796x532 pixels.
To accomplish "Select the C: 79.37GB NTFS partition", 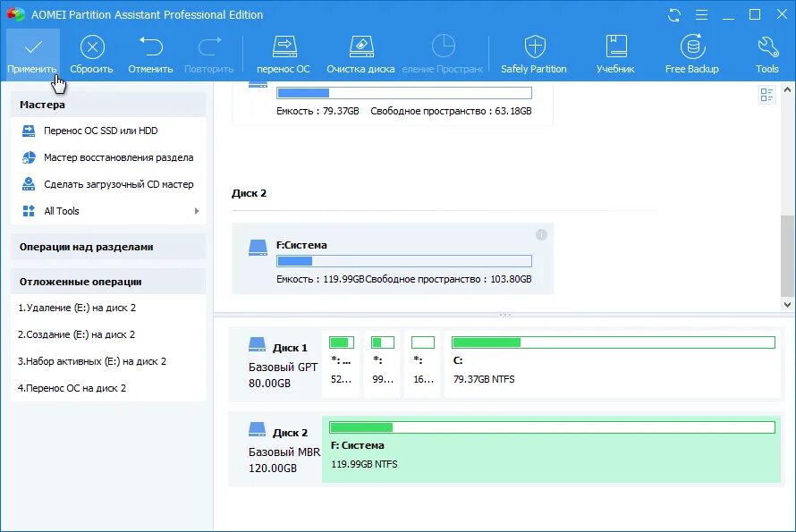I will [x=613, y=364].
